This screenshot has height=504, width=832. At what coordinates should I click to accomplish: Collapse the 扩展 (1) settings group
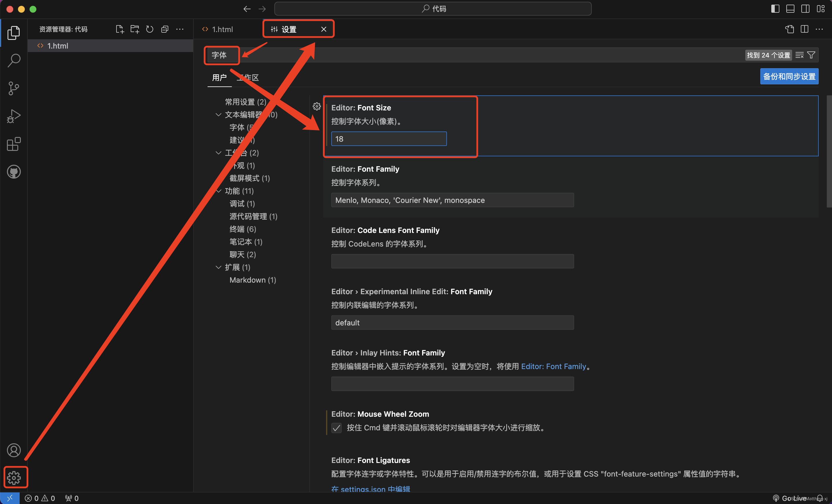pyautogui.click(x=219, y=267)
